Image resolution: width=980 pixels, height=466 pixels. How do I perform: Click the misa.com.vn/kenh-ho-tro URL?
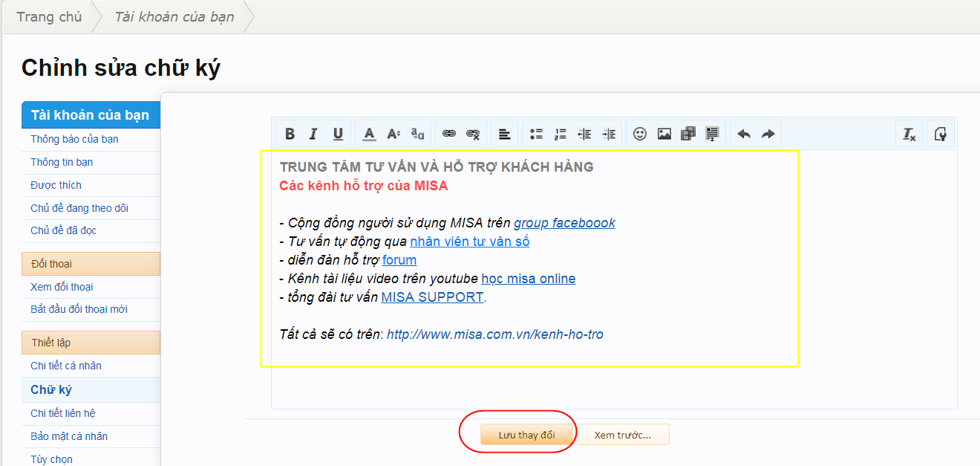point(495,334)
